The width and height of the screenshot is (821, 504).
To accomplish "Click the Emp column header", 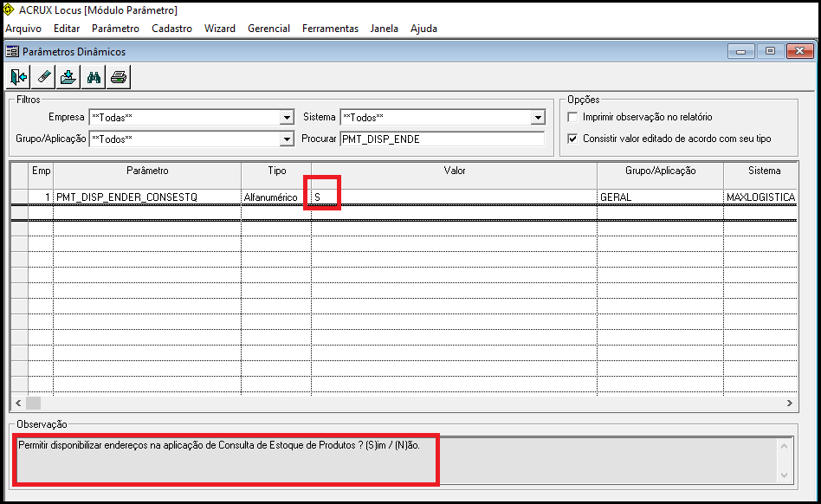I will 41,175.
